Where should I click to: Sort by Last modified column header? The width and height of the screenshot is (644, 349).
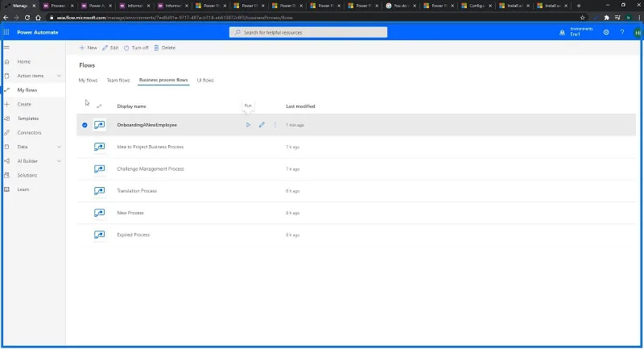click(300, 106)
